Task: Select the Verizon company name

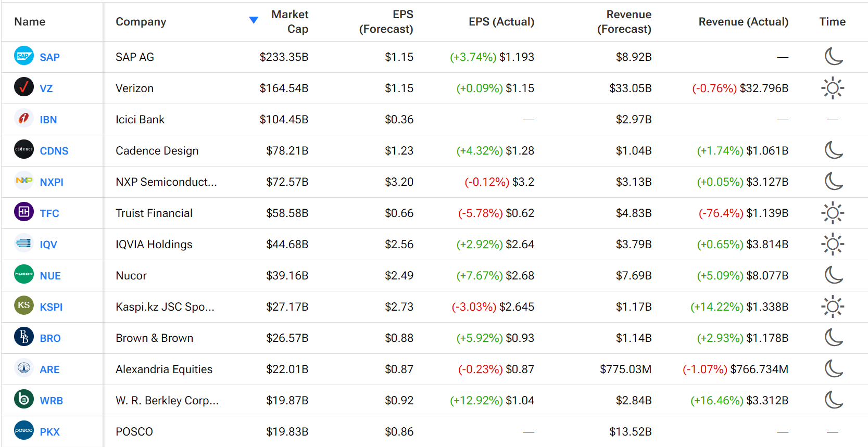Action: [x=134, y=88]
